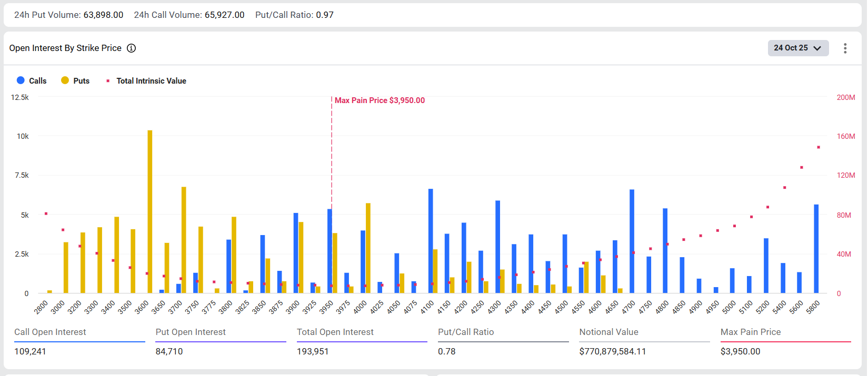Click the yellow put bar at 4000 strike
The image size is (868, 376).
click(368, 248)
